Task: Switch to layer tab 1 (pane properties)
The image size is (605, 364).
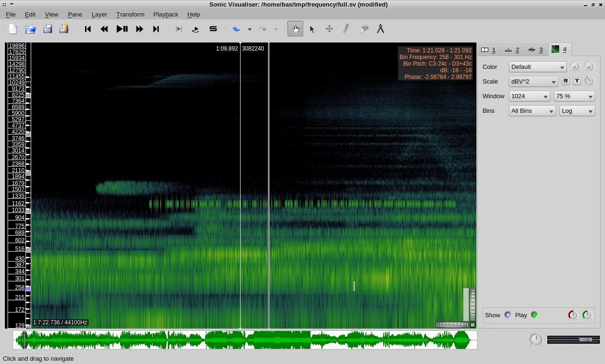Action: click(x=489, y=50)
